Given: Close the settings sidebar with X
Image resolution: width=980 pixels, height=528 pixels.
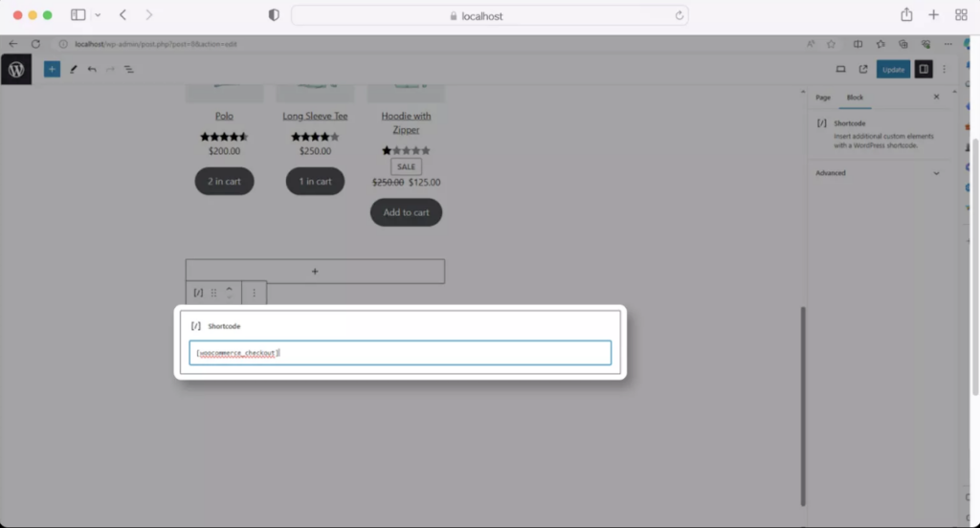Looking at the screenshot, I should [936, 98].
